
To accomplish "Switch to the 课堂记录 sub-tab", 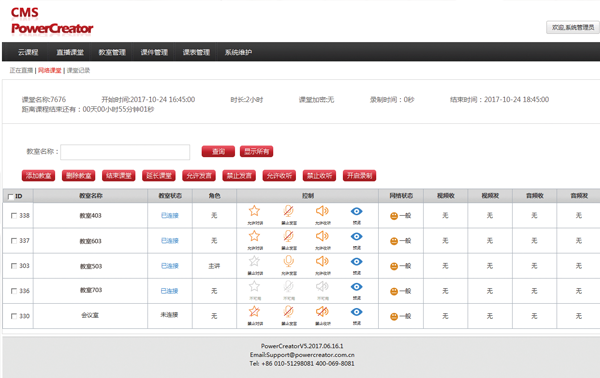I will pos(78,70).
